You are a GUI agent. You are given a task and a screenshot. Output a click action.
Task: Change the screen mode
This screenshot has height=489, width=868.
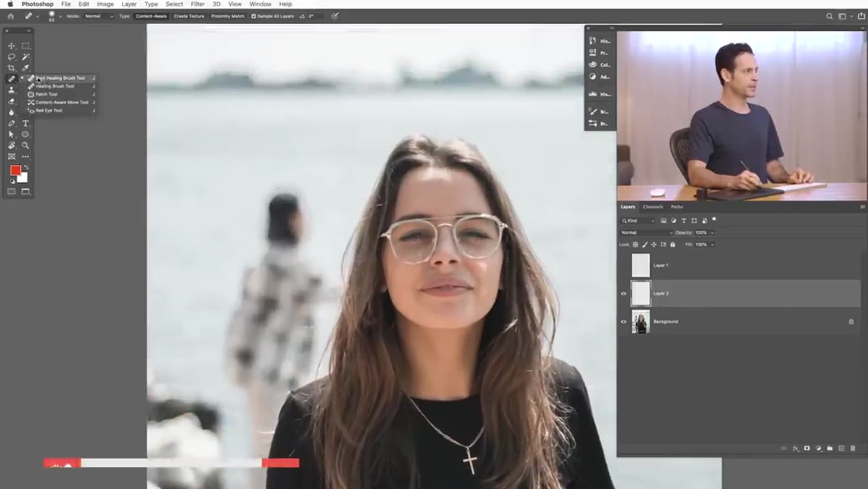tap(25, 192)
